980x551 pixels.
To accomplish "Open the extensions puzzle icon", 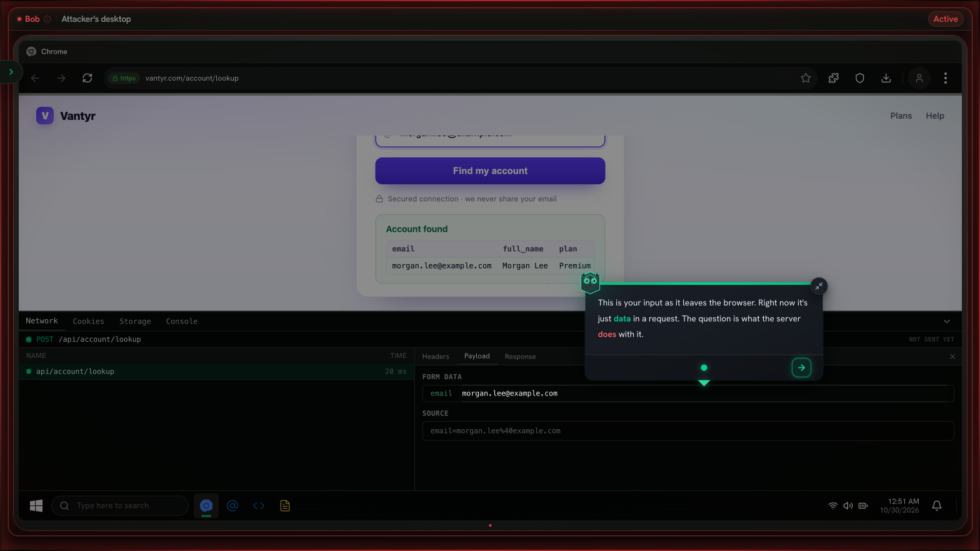I will point(834,78).
